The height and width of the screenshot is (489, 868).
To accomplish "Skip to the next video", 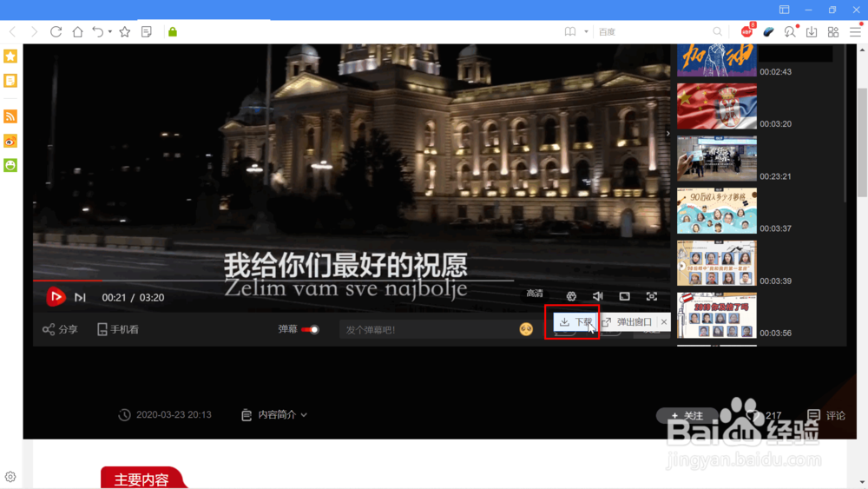I will point(80,297).
